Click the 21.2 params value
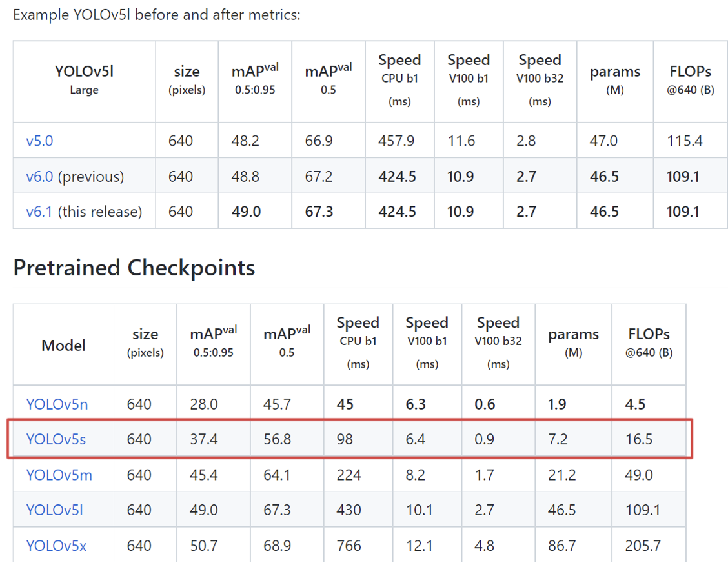This screenshot has width=728, height=565. (x=562, y=475)
